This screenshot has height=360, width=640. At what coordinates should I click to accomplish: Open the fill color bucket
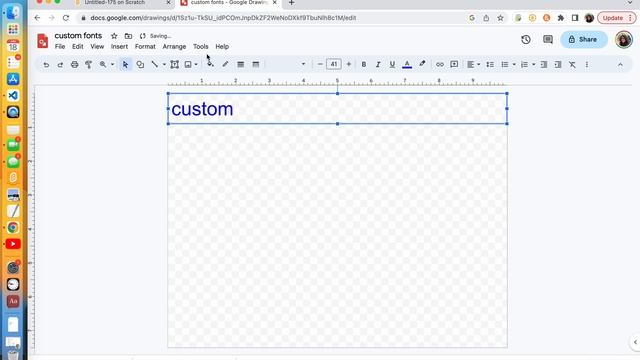[210, 64]
